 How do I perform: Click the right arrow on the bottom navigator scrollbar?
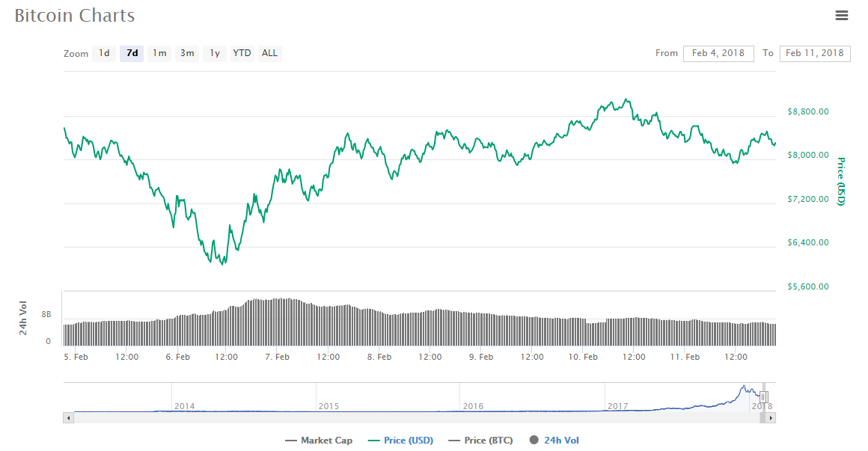pyautogui.click(x=772, y=417)
